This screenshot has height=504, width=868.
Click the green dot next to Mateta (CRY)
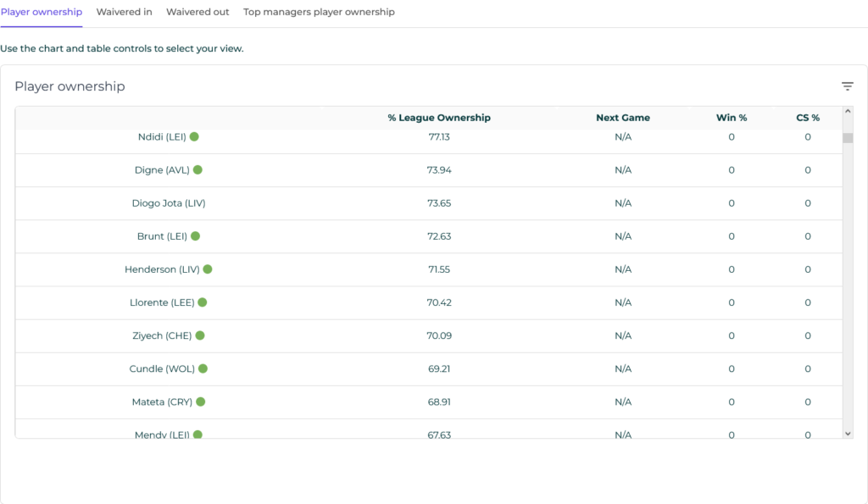pos(200,402)
